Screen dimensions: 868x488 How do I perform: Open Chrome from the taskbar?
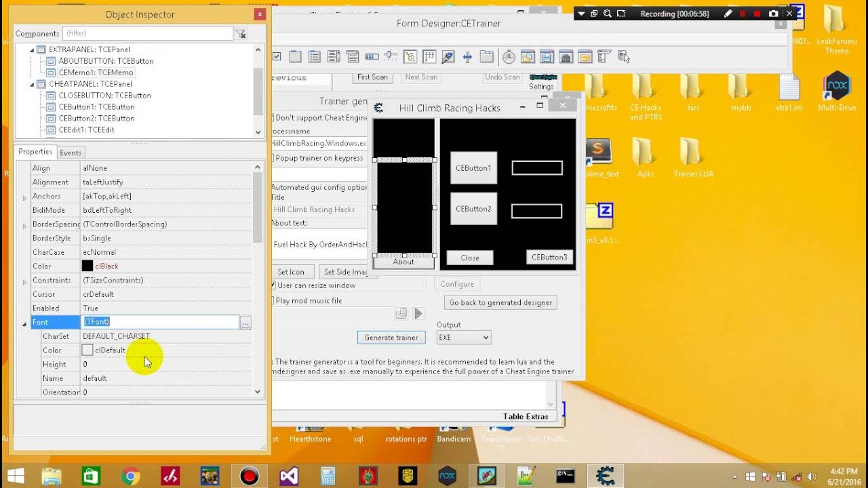click(130, 476)
